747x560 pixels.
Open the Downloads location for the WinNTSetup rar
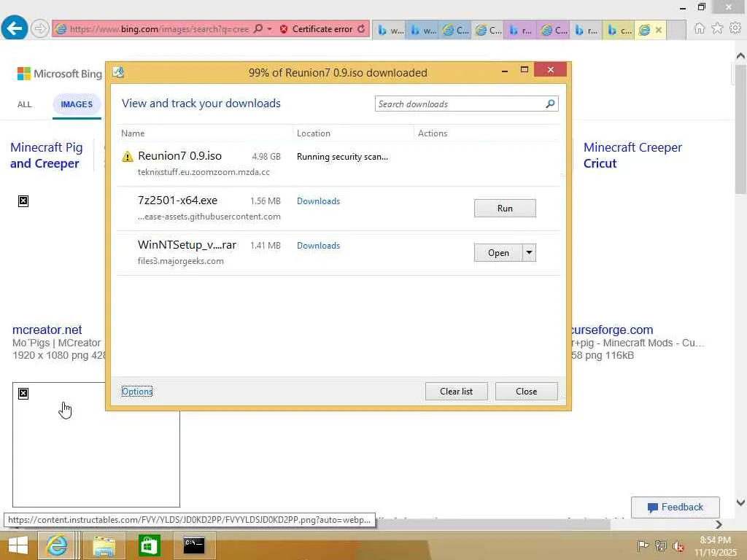(318, 246)
